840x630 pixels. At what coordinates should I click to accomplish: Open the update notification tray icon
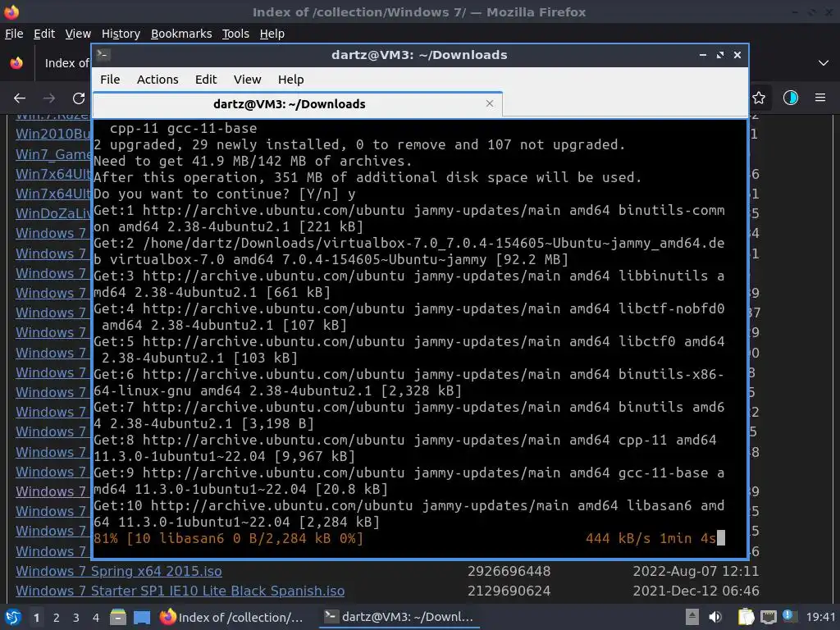[788, 615]
